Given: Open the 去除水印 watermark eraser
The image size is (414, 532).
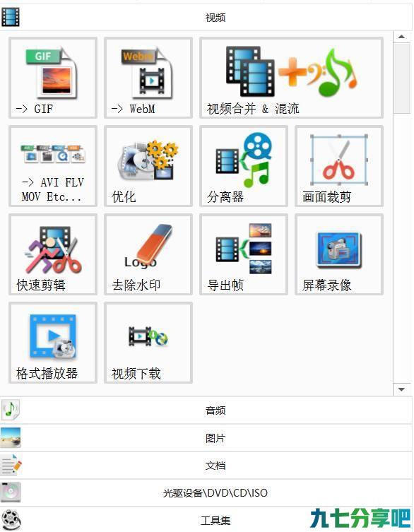Looking at the screenshot, I should coord(148,254).
